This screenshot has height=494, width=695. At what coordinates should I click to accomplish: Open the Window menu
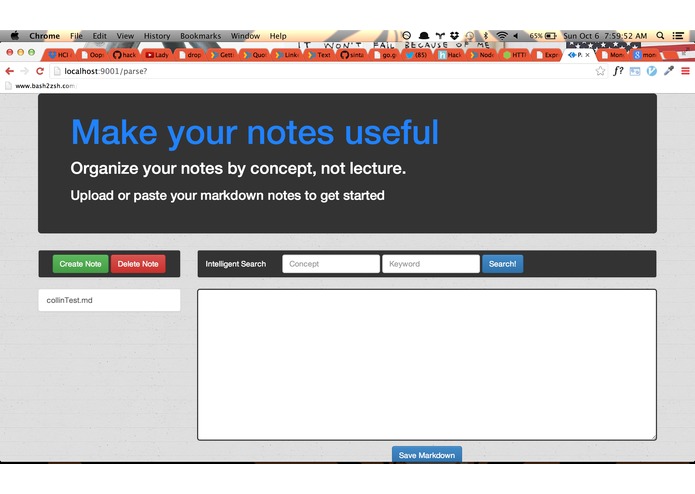(x=245, y=36)
